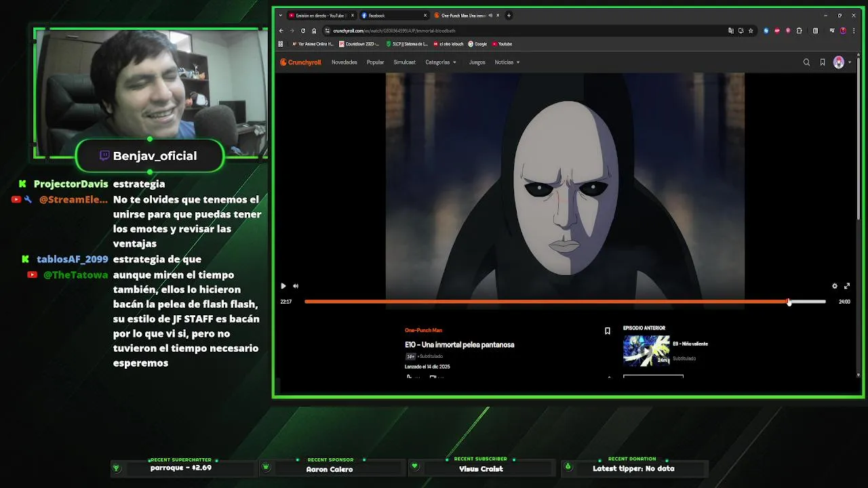This screenshot has width=868, height=488.
Task: Open the browser home page button
Action: coord(314,30)
